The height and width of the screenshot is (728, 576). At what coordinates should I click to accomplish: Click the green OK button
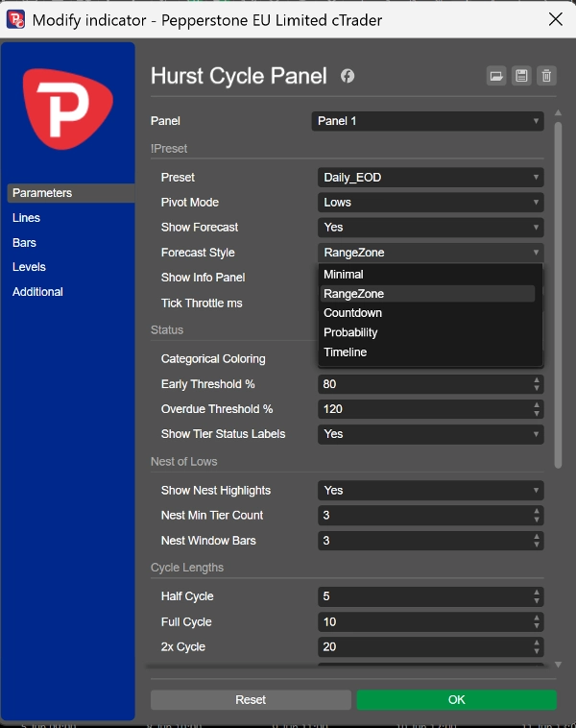click(x=456, y=700)
